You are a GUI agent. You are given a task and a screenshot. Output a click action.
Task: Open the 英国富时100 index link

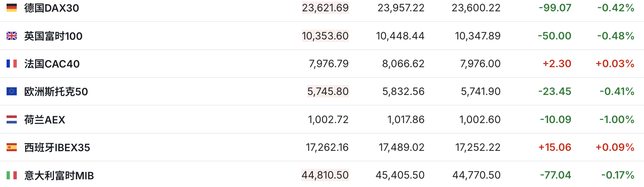[x=53, y=36]
